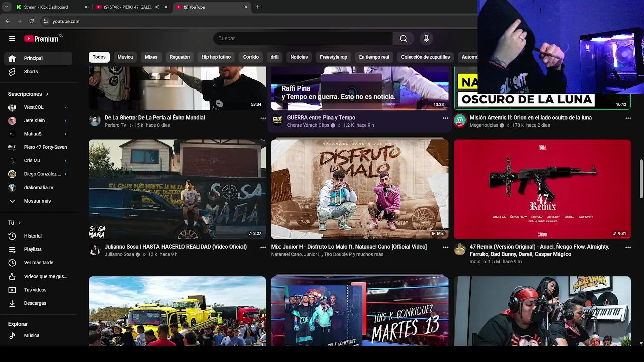
Task: Select the Música filter chip
Action: point(125,57)
